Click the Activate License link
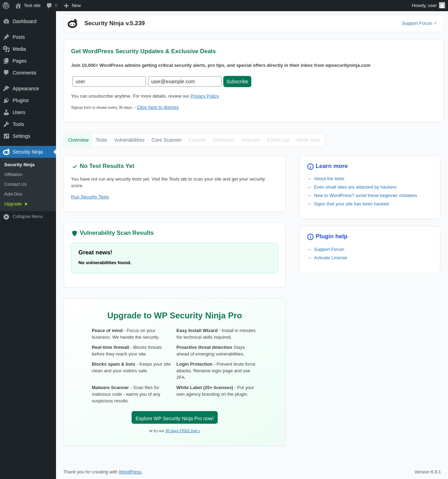Image resolution: width=448 pixels, height=479 pixels. [x=330, y=258]
